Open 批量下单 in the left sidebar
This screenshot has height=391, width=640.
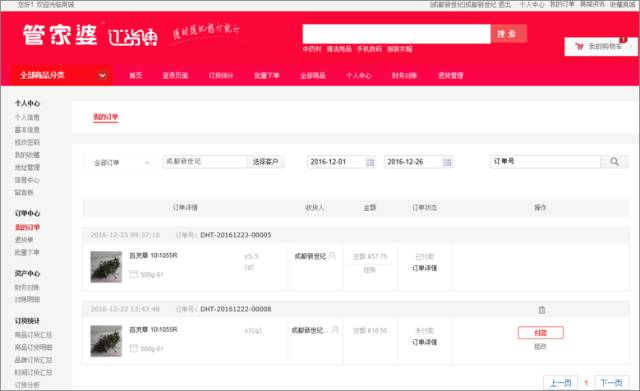tap(27, 252)
